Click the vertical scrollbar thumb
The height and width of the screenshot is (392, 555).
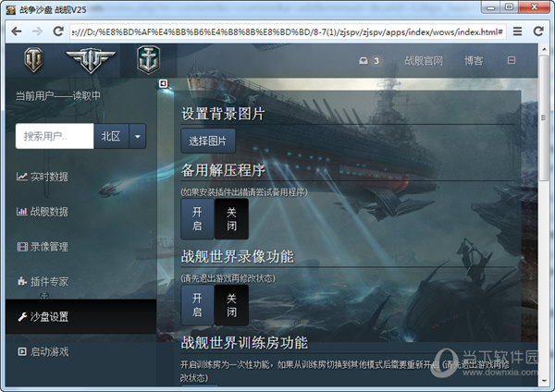tap(544, 117)
